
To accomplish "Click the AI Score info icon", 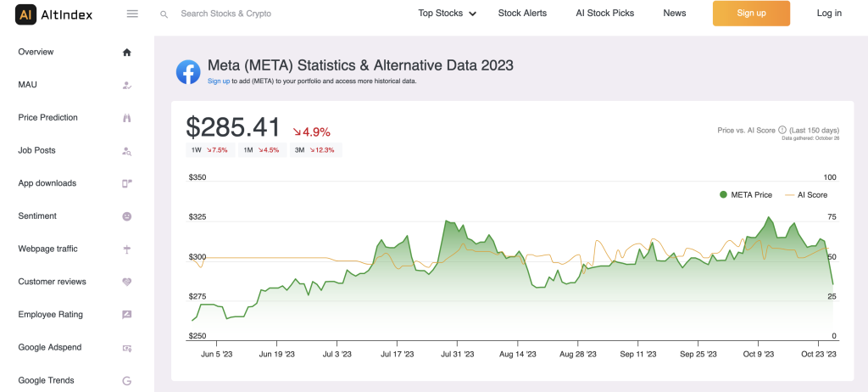I will click(782, 130).
